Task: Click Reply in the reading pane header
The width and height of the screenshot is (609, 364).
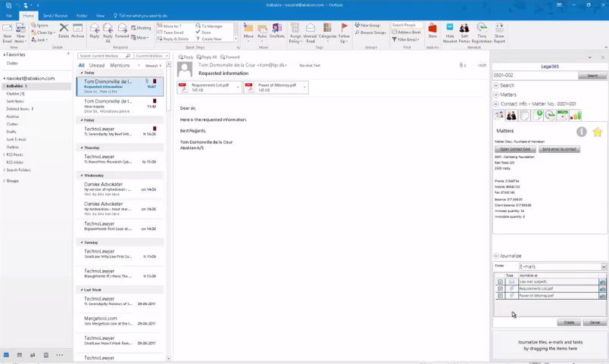Action: click(x=186, y=57)
